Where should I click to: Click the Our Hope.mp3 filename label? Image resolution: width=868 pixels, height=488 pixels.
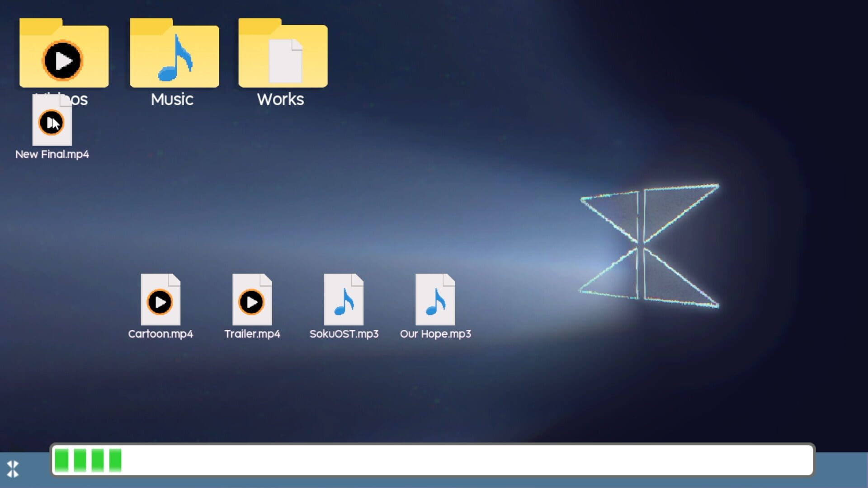click(x=435, y=334)
